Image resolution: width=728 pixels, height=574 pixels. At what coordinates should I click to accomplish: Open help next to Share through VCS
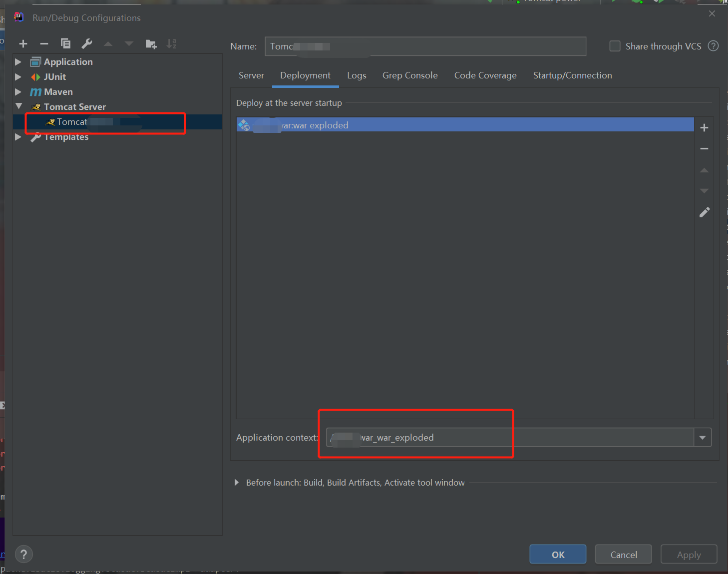714,46
